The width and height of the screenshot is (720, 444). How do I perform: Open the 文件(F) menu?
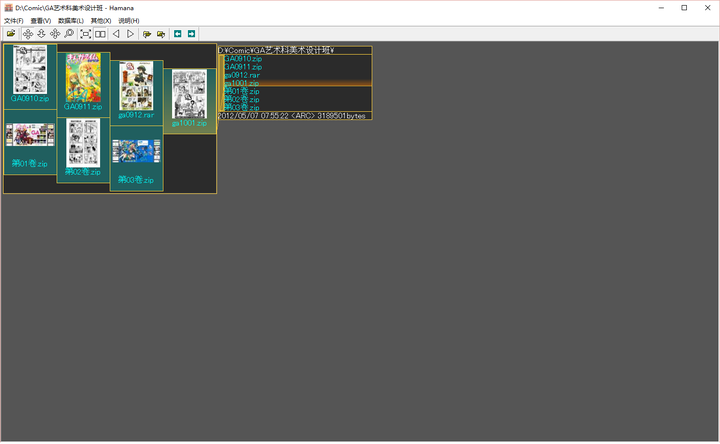pyautogui.click(x=14, y=21)
